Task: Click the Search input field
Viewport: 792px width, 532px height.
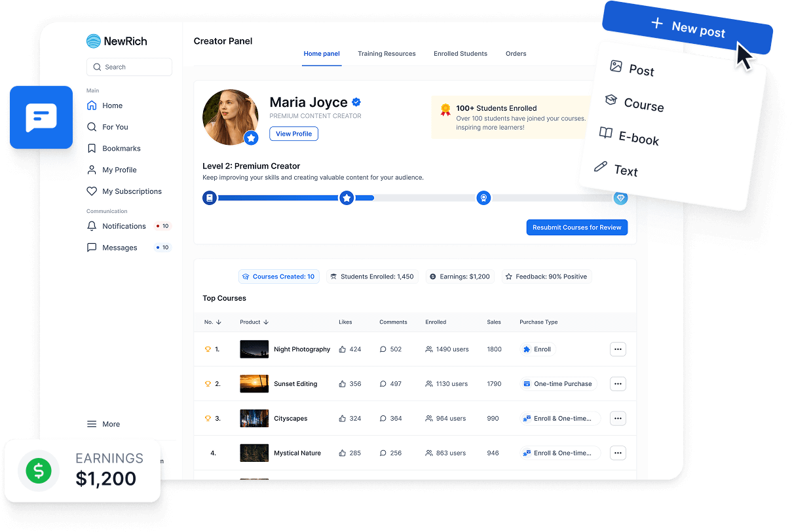Action: [129, 67]
